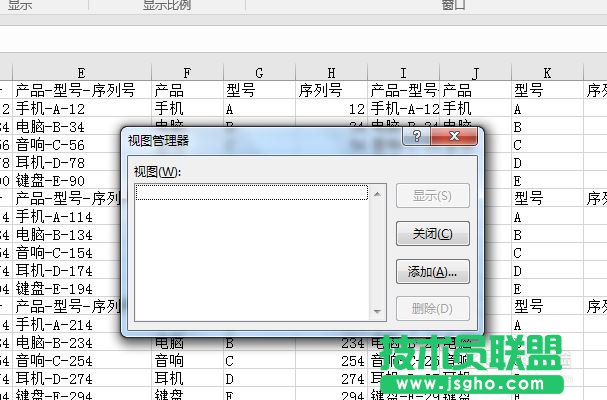Viewport: 607px width, 400px height.
Task: Click cell 耳机-D-274 in column E
Action: [x=82, y=379]
